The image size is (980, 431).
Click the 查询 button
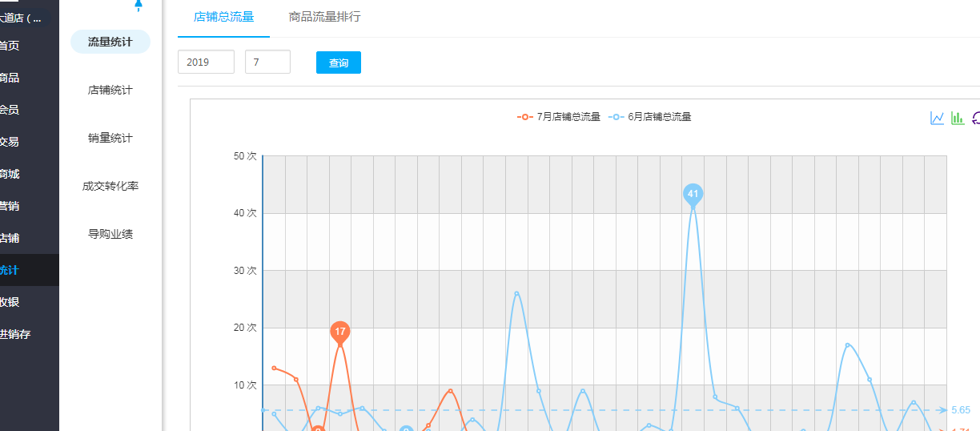click(x=339, y=62)
